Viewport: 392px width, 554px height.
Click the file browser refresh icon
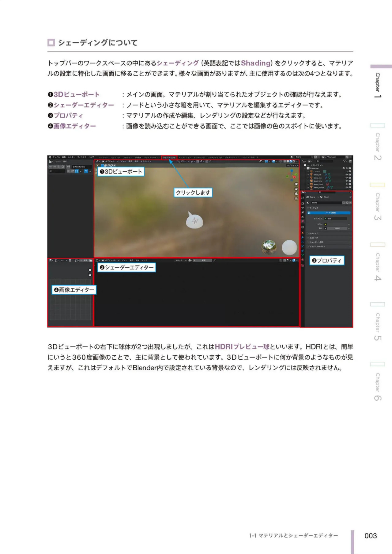pyautogui.click(x=63, y=167)
